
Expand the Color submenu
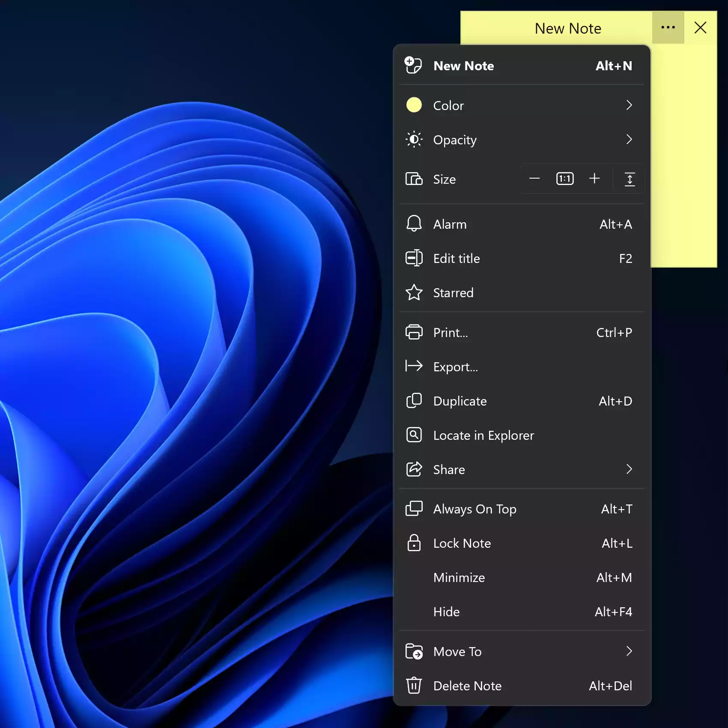coord(629,105)
